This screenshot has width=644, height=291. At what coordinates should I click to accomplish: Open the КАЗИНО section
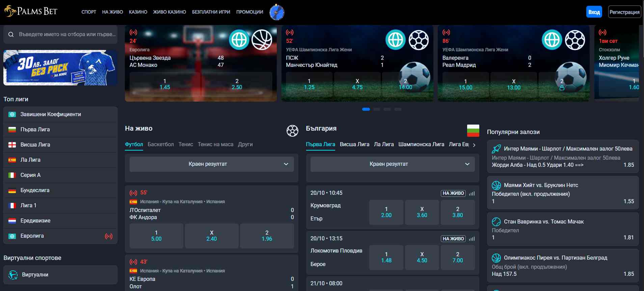coord(138,12)
